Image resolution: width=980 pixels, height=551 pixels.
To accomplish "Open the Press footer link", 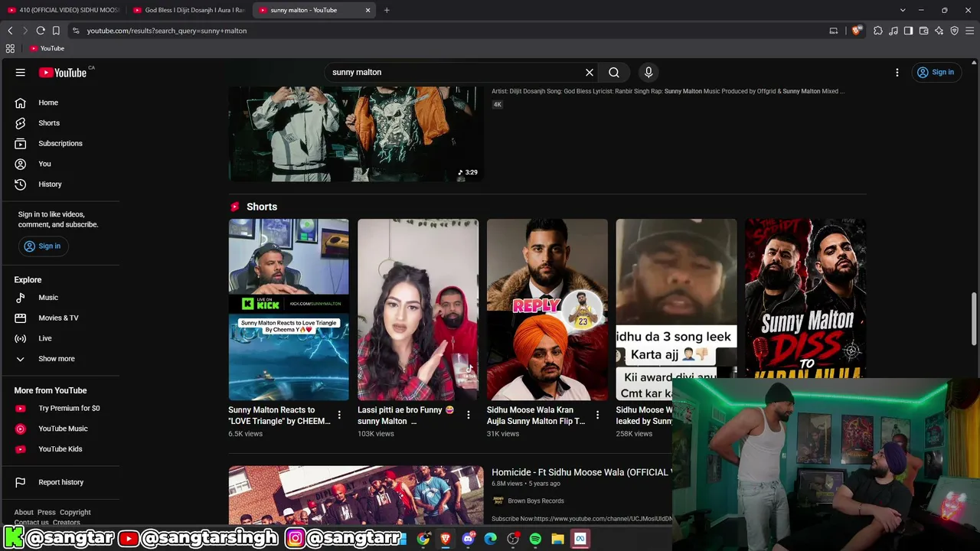I will 47,513.
